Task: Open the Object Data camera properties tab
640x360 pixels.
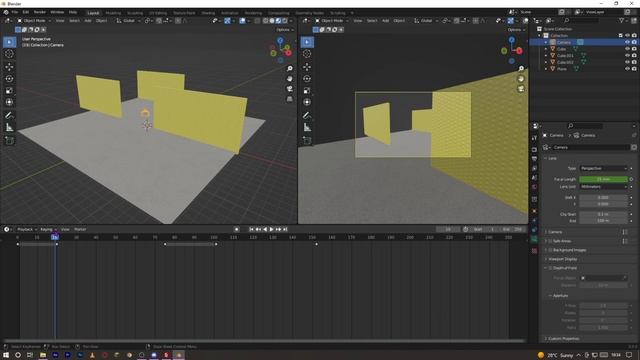Action: point(534,240)
